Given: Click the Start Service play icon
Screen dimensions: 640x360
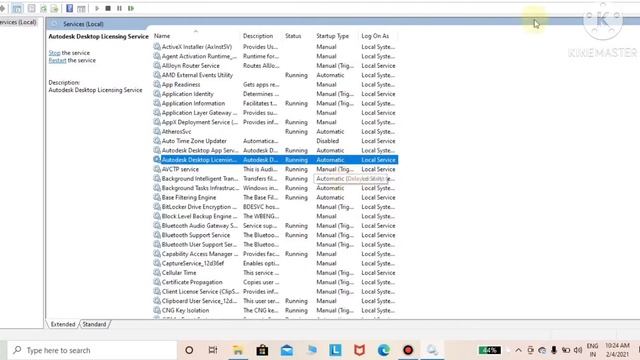Looking at the screenshot, I should [x=97, y=8].
